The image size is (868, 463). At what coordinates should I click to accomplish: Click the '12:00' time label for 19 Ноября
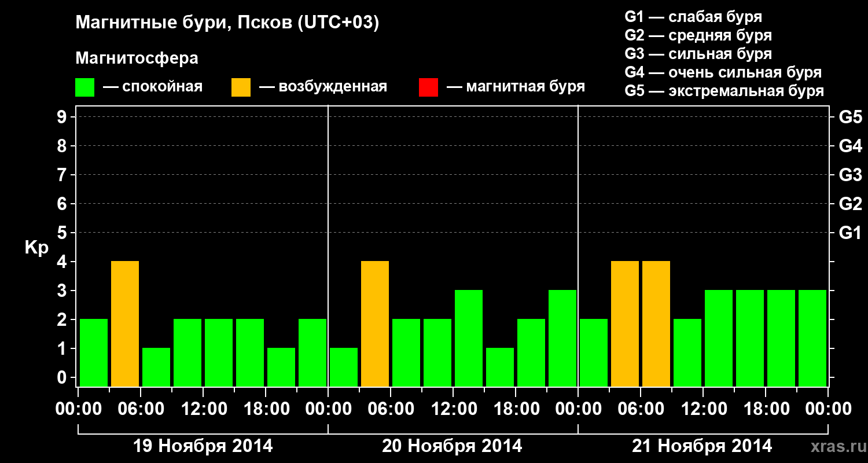point(203,409)
